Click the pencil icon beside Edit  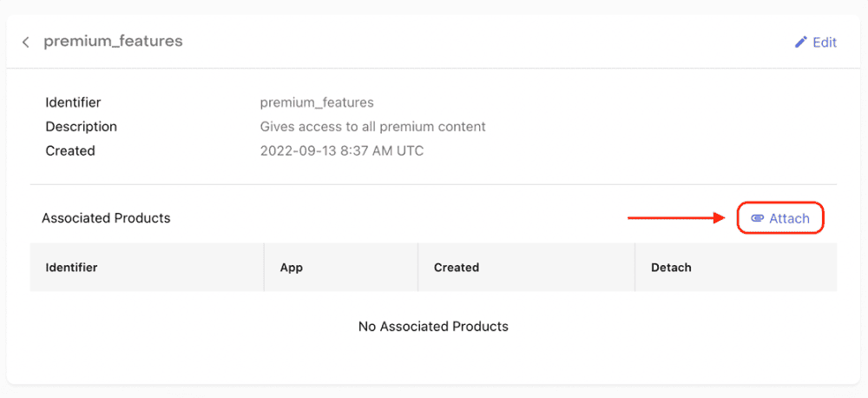click(801, 42)
